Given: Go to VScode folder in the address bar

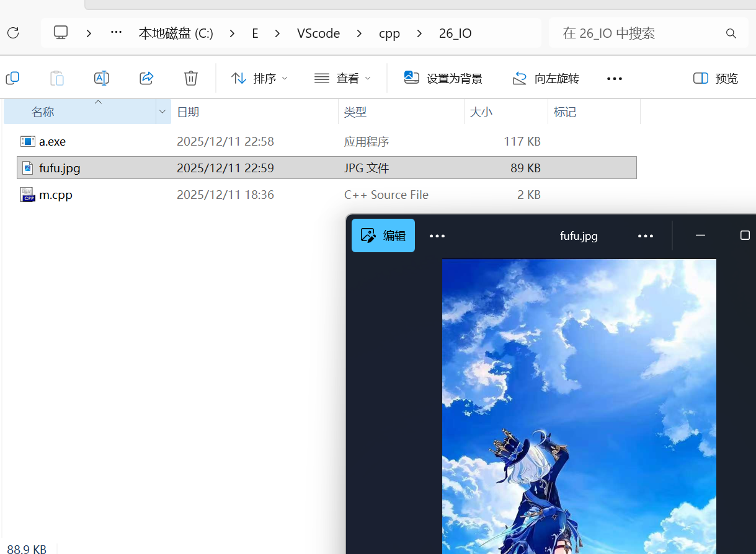Looking at the screenshot, I should 318,33.
